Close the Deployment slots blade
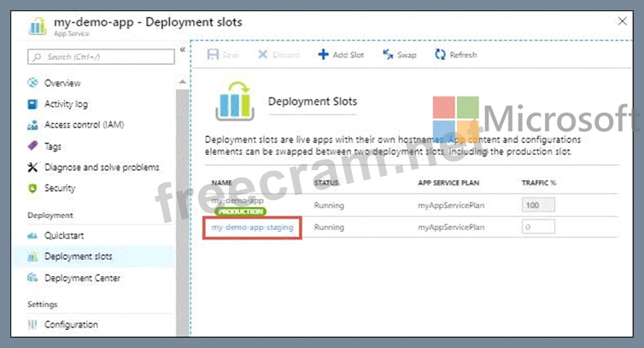 623,21
